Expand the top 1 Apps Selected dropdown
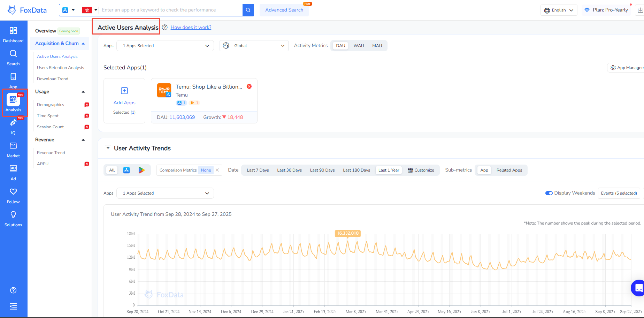Image resolution: width=644 pixels, height=318 pixels. 165,46
